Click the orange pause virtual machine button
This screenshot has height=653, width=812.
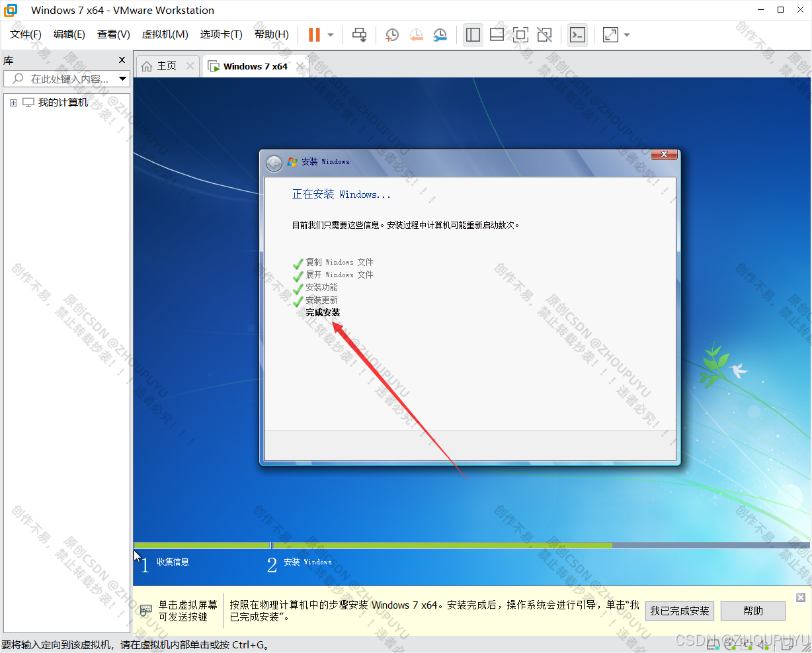click(315, 34)
